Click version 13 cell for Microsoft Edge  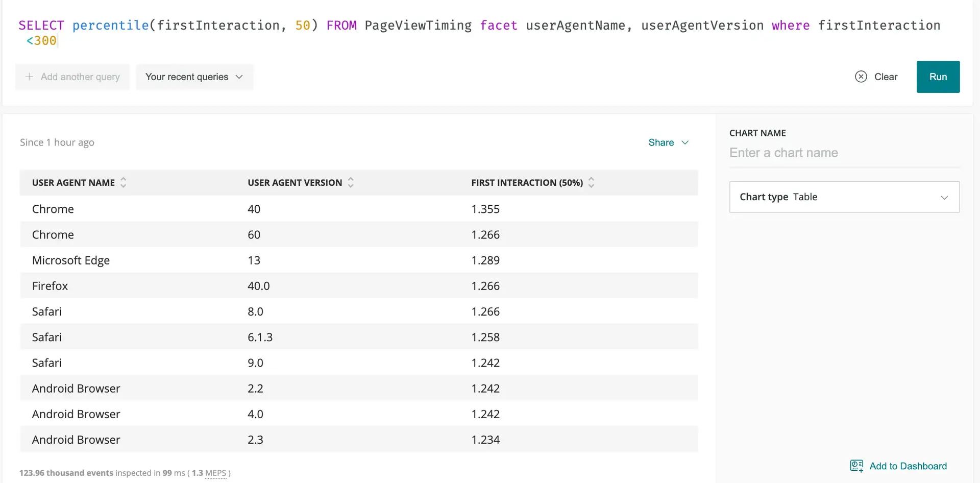tap(254, 260)
